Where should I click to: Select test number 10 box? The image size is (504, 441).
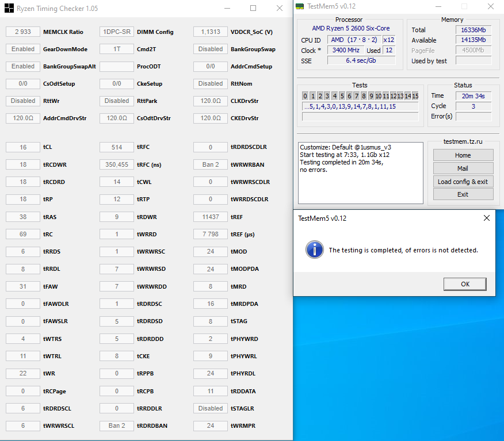coord(379,95)
